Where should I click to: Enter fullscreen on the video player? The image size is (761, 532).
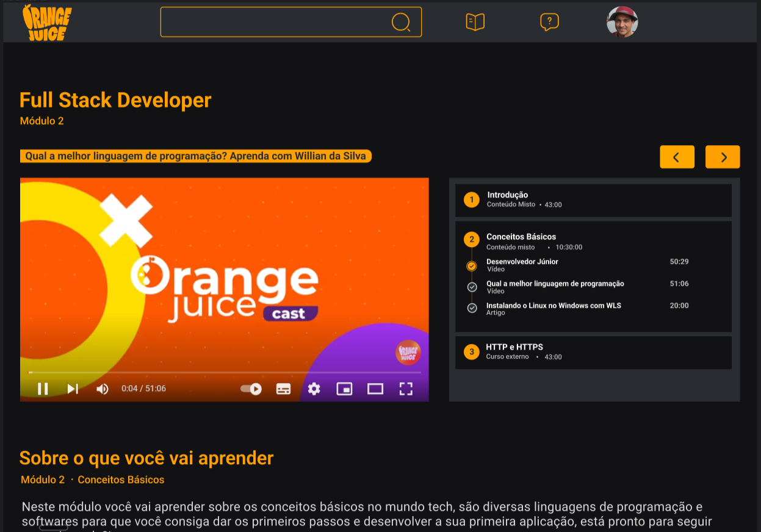406,389
